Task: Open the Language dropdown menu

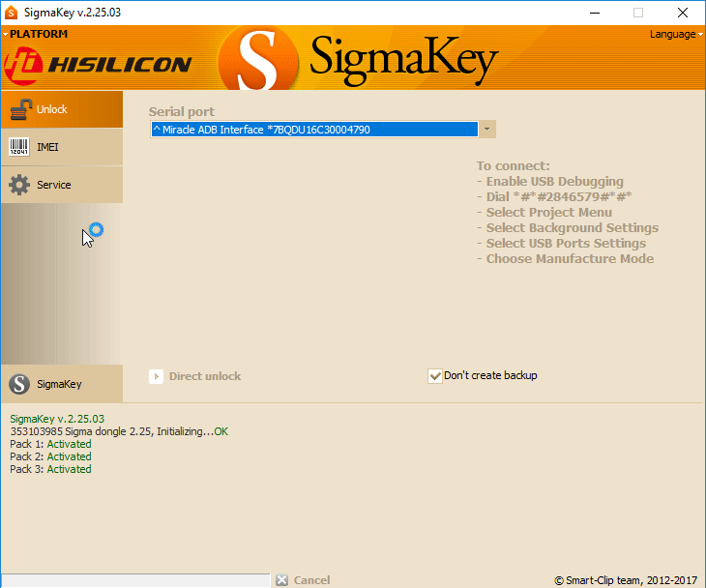Action: pyautogui.click(x=676, y=34)
